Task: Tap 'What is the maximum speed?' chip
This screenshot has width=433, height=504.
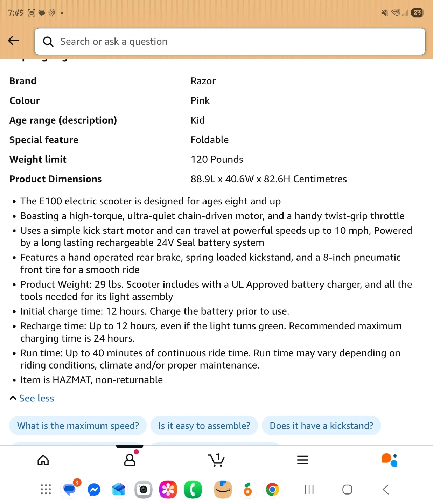Action: coord(78,426)
